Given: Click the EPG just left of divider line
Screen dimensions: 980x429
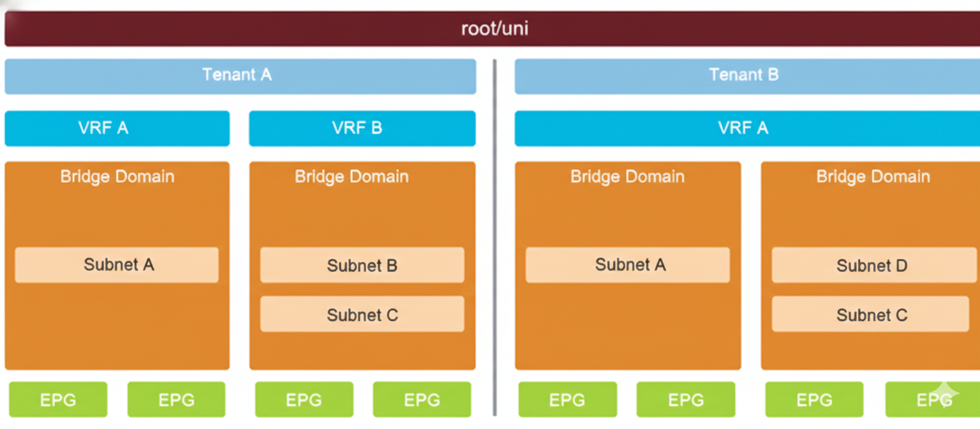Looking at the screenshot, I should [x=422, y=400].
